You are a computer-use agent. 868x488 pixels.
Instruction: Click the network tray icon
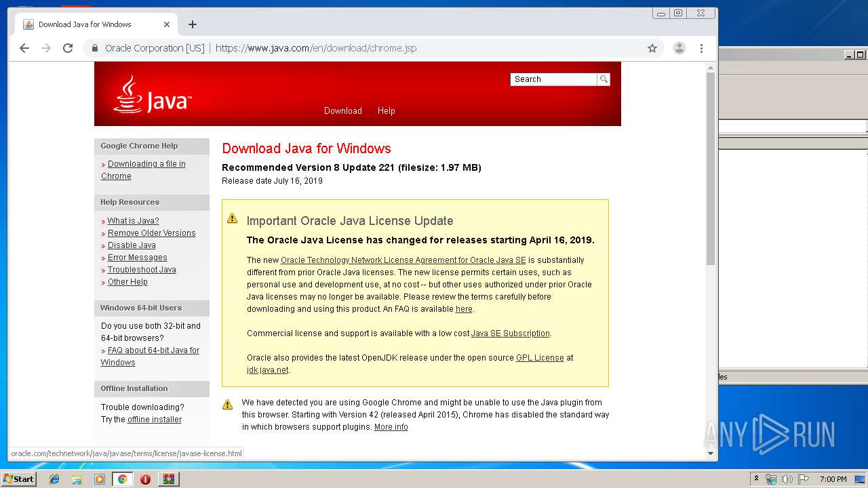click(x=771, y=479)
